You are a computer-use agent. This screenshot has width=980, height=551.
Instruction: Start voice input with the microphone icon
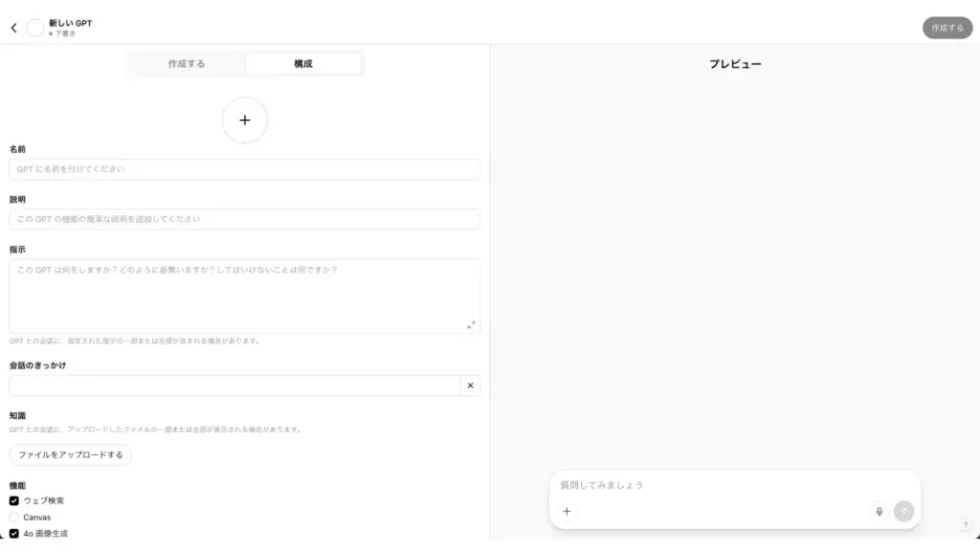(879, 511)
